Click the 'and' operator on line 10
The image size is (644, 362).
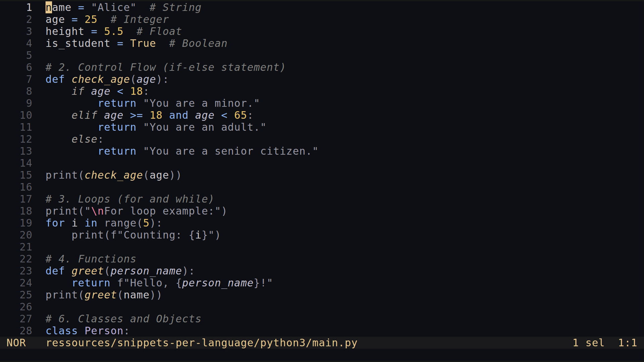178,115
